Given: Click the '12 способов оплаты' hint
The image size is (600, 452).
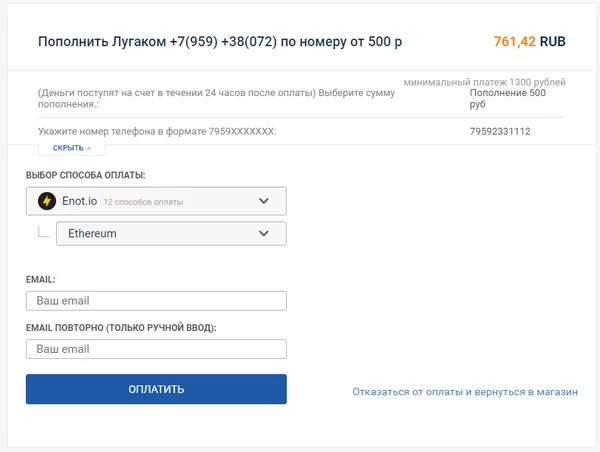Looking at the screenshot, I should tap(143, 202).
